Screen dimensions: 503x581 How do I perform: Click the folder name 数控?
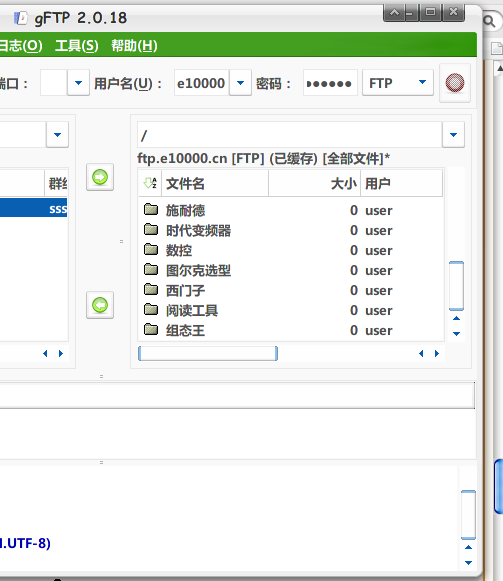point(179,250)
